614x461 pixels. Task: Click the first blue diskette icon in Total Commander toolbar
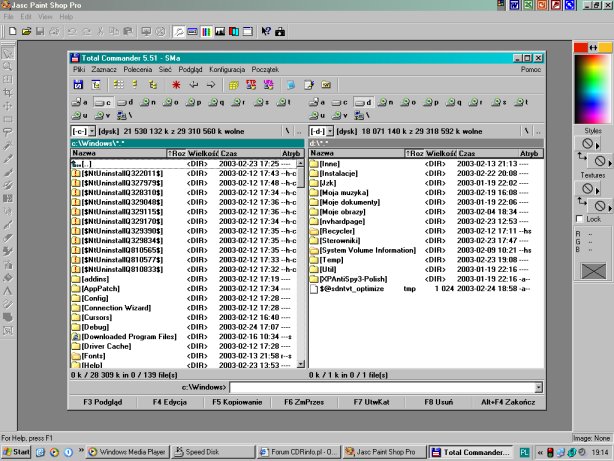(x=78, y=85)
